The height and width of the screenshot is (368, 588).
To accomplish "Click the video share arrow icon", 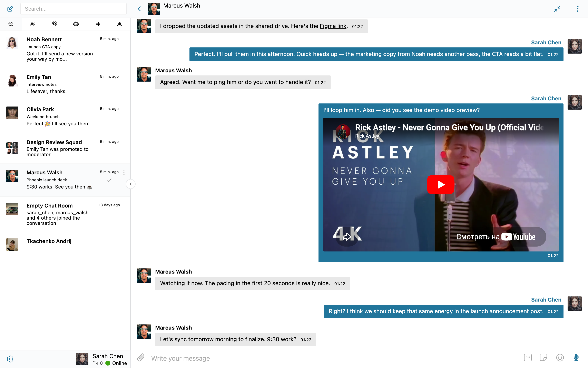I will click(347, 236).
